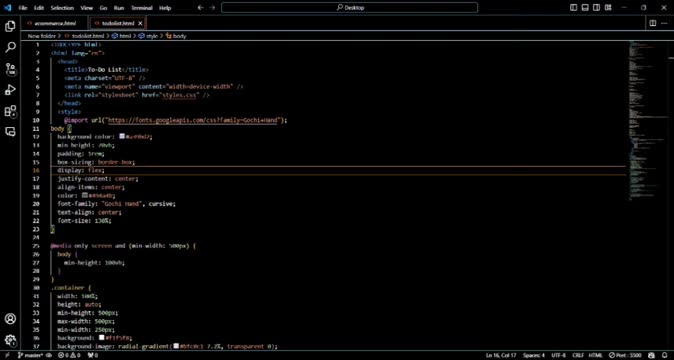Open the View menu
This screenshot has width=674, height=360.
point(86,8)
